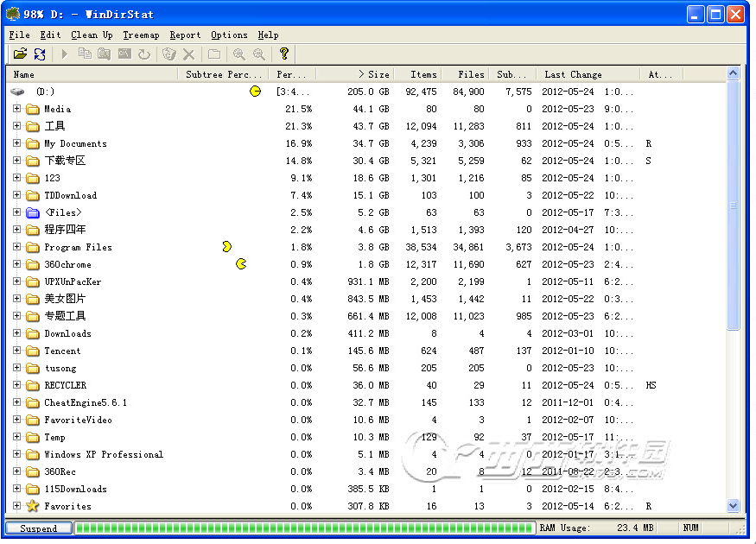Expand the Downloads folder node
This screenshot has width=756, height=544.
coord(17,333)
